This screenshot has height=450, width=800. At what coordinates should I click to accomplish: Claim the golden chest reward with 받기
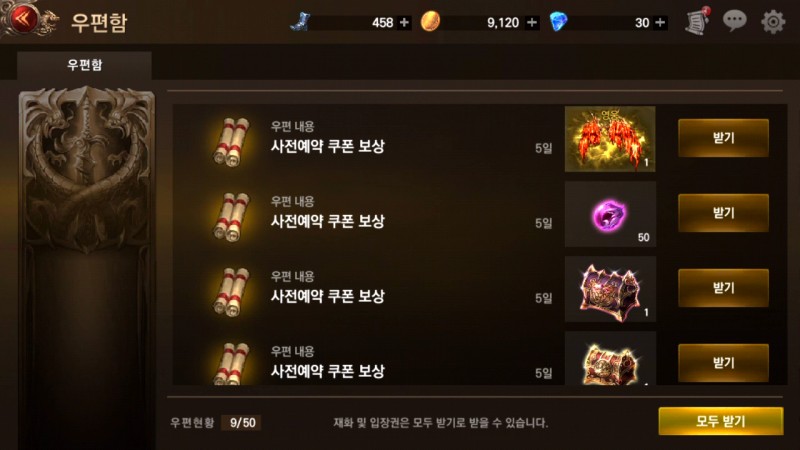coord(723,363)
